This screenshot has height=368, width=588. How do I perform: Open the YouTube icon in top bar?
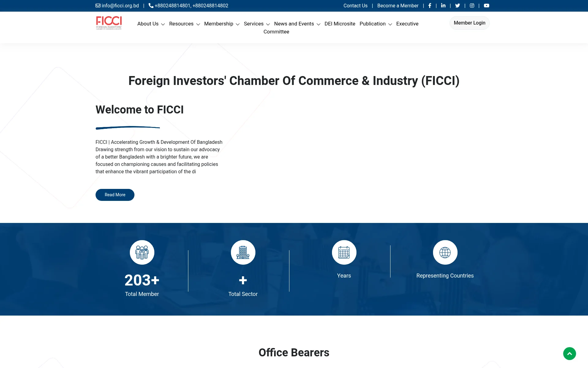pyautogui.click(x=486, y=6)
